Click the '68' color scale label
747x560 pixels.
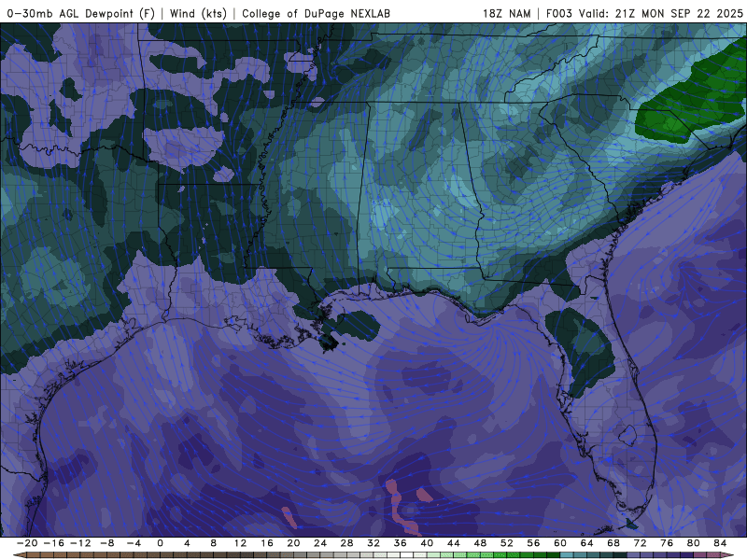[613, 543]
